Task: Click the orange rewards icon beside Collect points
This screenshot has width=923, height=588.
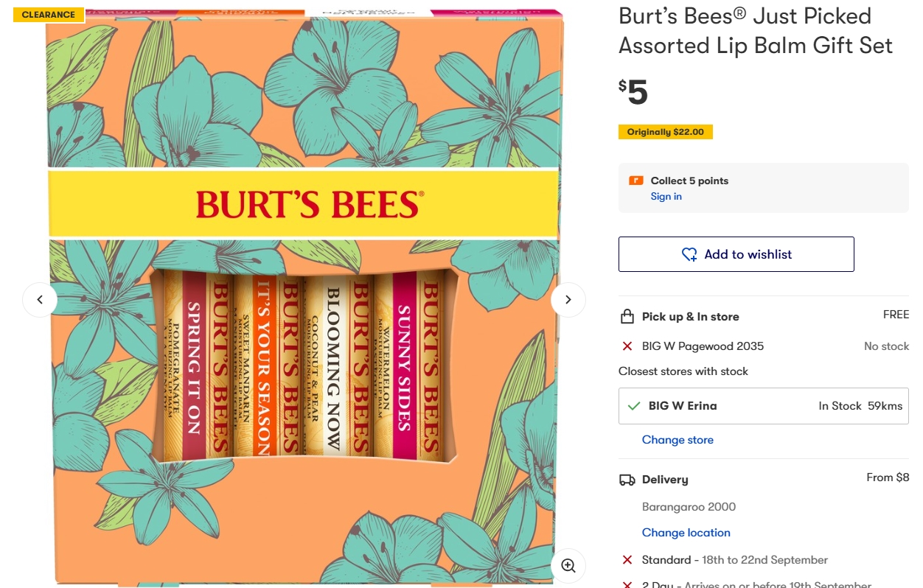Action: pyautogui.click(x=635, y=181)
